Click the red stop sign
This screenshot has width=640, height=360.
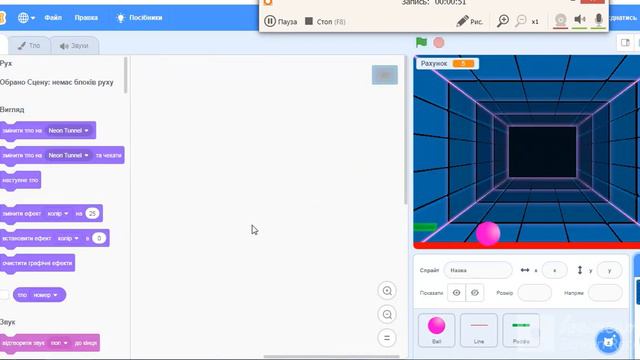(x=439, y=42)
